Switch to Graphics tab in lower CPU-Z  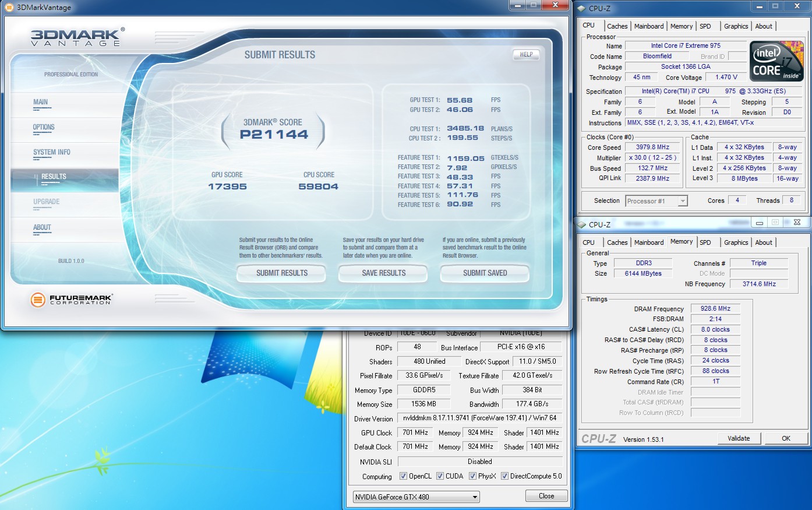click(x=736, y=242)
